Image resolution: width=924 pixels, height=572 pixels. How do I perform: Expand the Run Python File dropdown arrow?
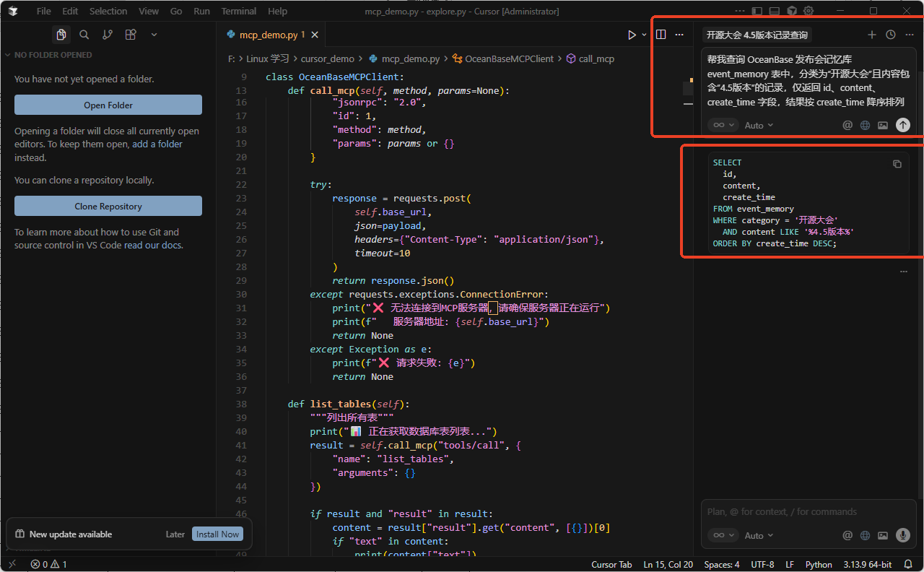point(645,35)
